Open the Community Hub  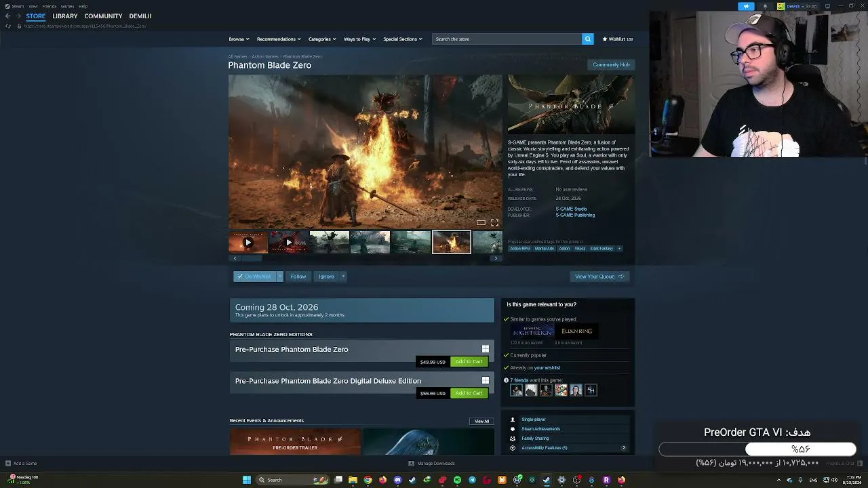point(611,65)
